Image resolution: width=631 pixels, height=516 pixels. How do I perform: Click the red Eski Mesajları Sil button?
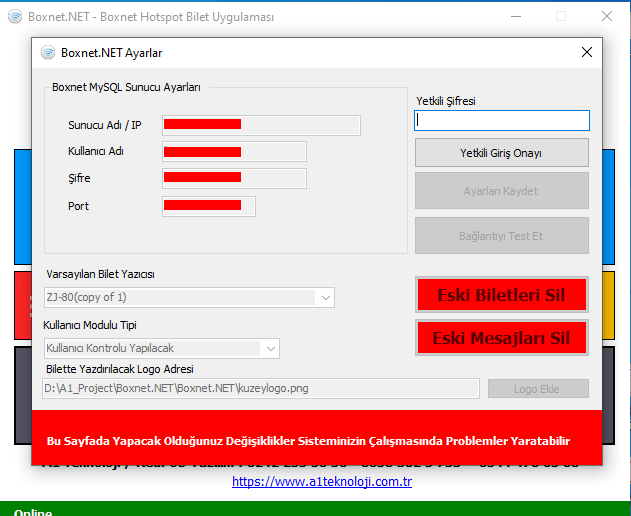point(502,338)
